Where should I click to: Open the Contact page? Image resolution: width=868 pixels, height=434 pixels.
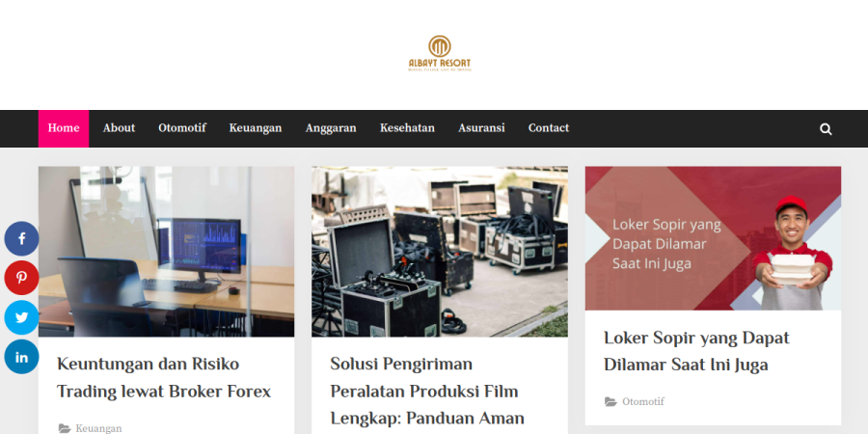click(548, 128)
